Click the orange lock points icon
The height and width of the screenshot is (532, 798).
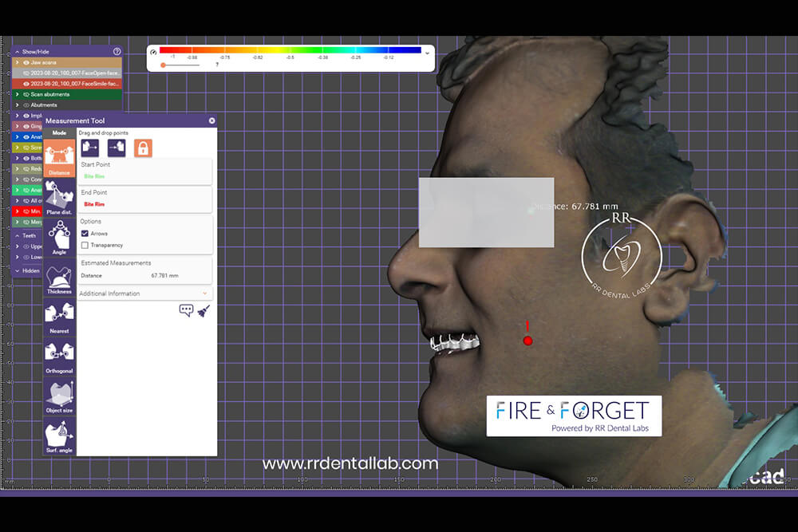click(143, 148)
